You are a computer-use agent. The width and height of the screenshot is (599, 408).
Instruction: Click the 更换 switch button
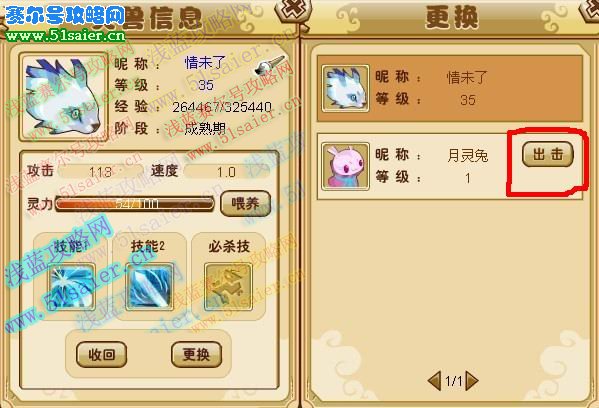[196, 355]
